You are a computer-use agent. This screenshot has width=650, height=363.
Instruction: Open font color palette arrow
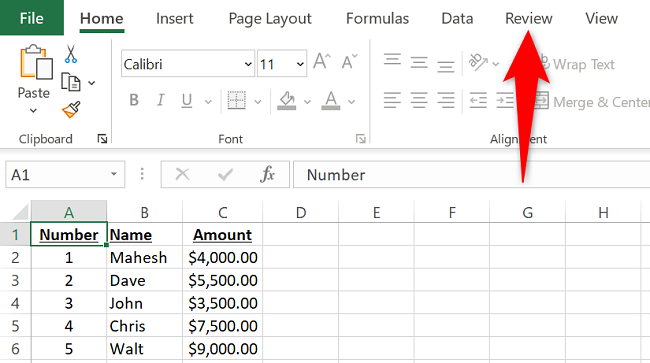[352, 102]
